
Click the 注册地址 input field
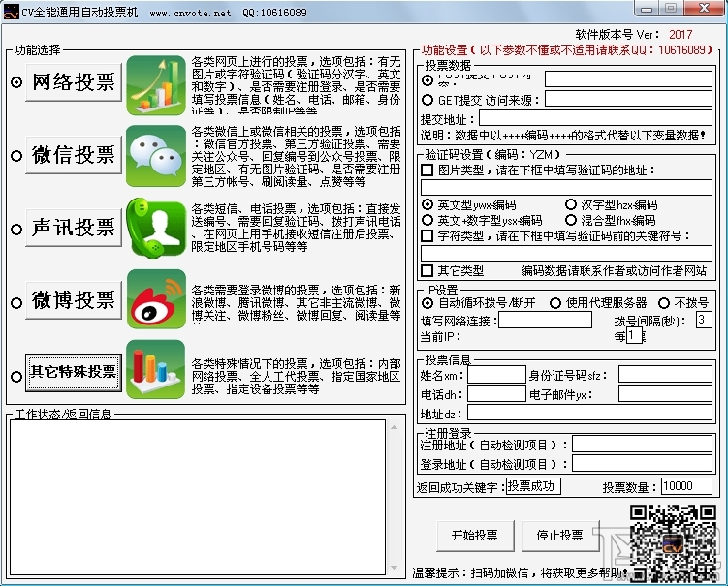pos(642,444)
